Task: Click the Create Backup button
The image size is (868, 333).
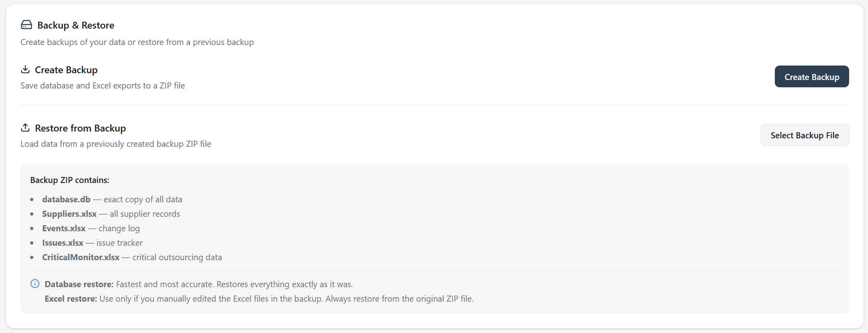Action: (811, 76)
